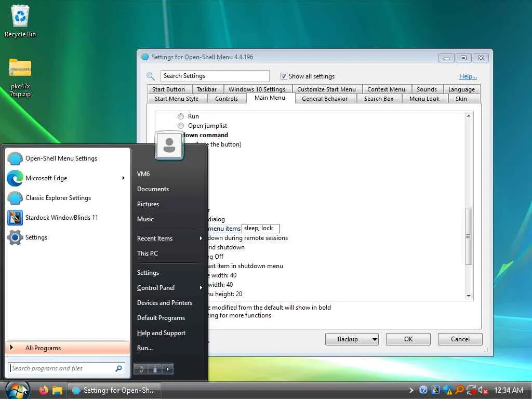Open shutdown options arrow in start menu
The width and height of the screenshot is (532, 399).
[x=168, y=369]
